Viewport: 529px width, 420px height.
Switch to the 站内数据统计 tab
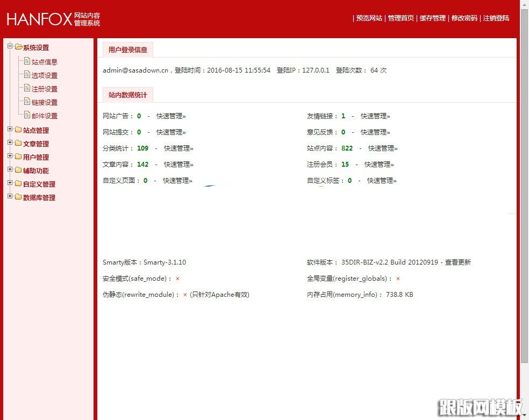click(x=127, y=95)
